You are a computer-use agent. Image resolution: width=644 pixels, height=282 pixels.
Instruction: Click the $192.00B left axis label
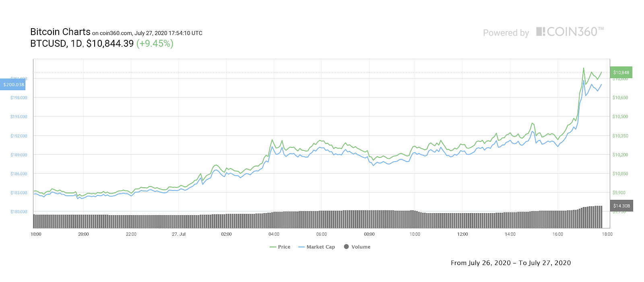pos(19,136)
